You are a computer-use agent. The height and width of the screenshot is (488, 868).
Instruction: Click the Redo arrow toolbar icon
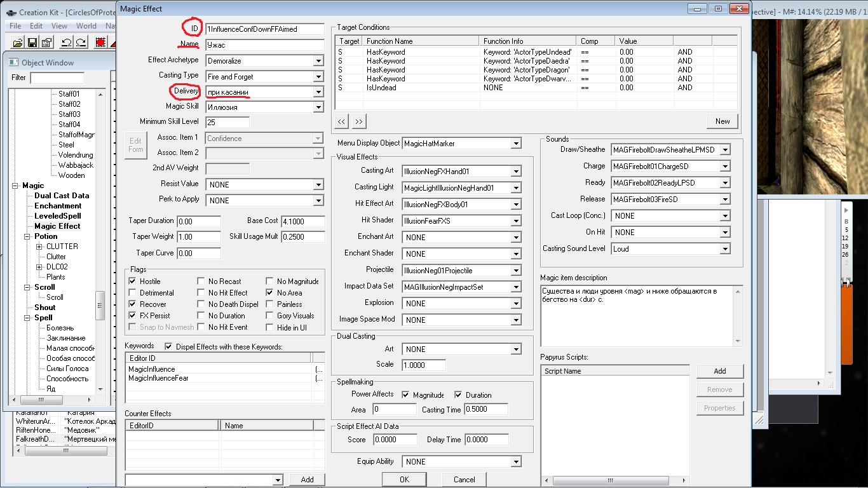[x=81, y=43]
